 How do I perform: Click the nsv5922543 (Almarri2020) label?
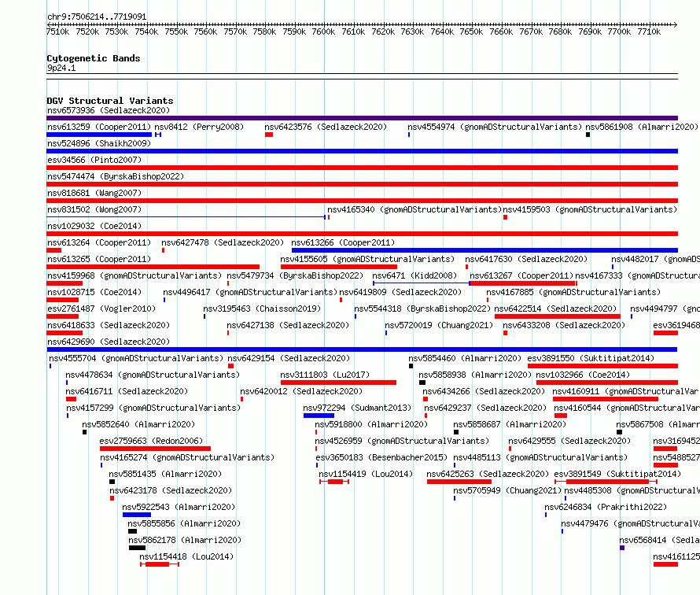click(x=179, y=507)
